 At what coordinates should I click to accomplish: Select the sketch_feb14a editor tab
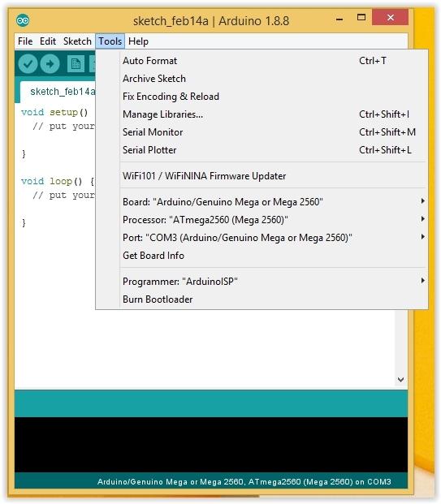click(58, 92)
